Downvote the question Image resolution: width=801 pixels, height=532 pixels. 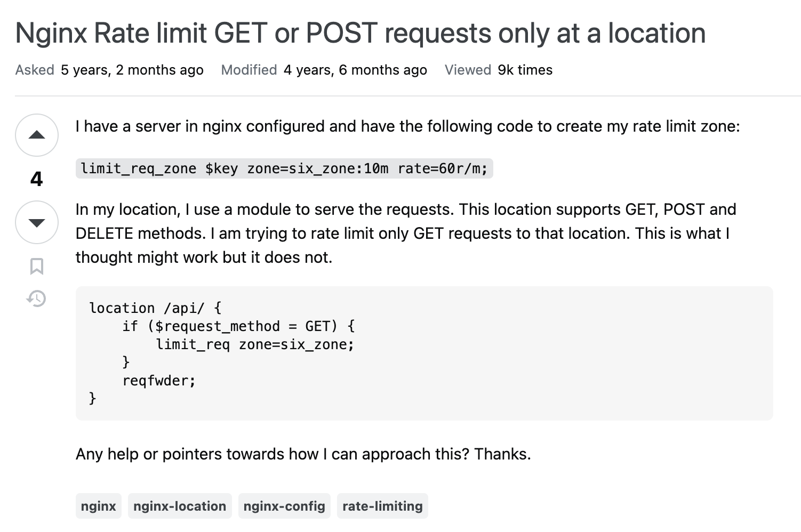coord(36,222)
